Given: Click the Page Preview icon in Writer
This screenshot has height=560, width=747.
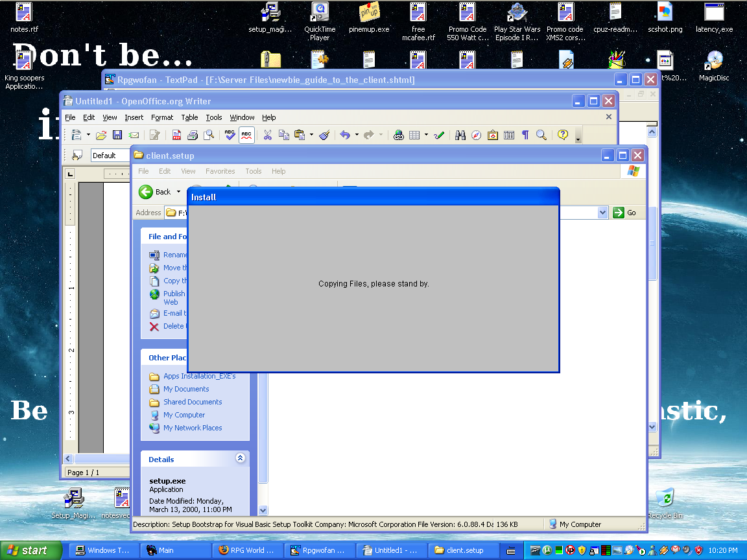Looking at the screenshot, I should pyautogui.click(x=209, y=135).
